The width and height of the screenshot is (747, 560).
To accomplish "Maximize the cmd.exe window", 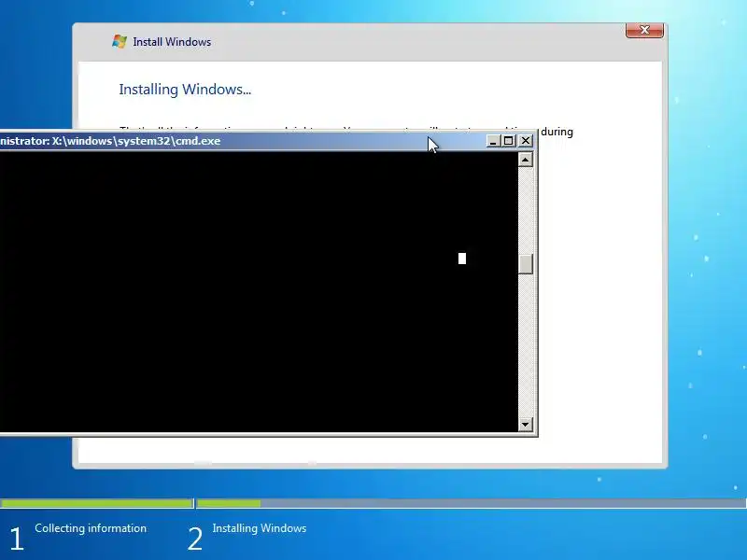I will pos(509,141).
